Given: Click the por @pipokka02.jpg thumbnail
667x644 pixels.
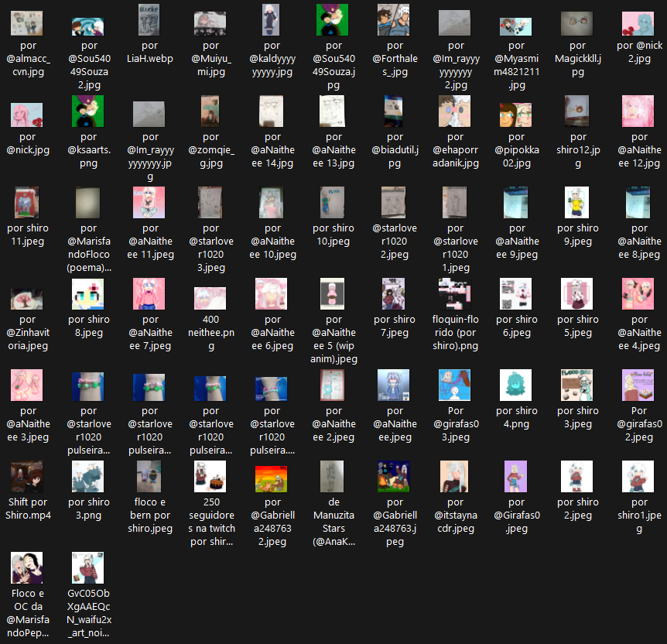Looking at the screenshot, I should [515, 115].
